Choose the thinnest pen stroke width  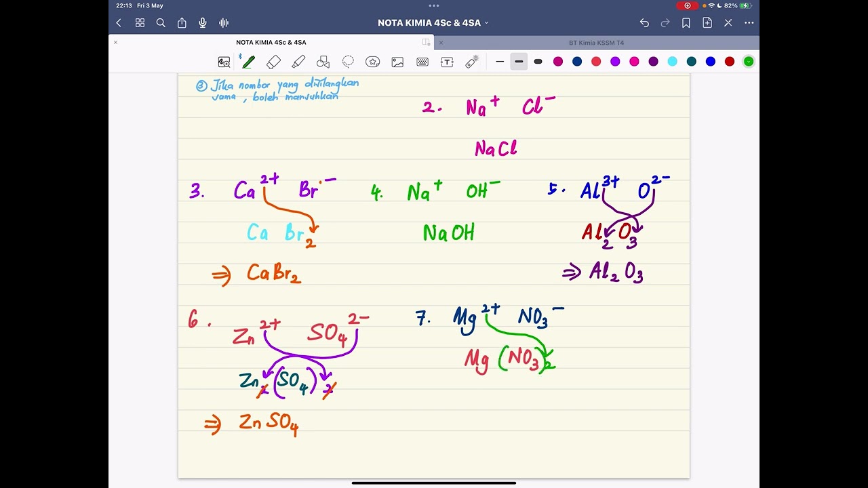tap(500, 62)
